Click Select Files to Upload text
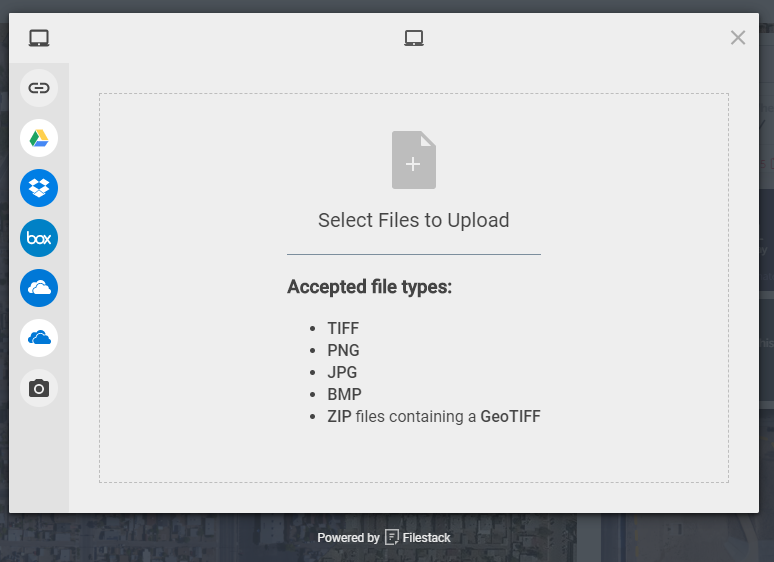Image resolution: width=774 pixels, height=562 pixels. [x=414, y=220]
